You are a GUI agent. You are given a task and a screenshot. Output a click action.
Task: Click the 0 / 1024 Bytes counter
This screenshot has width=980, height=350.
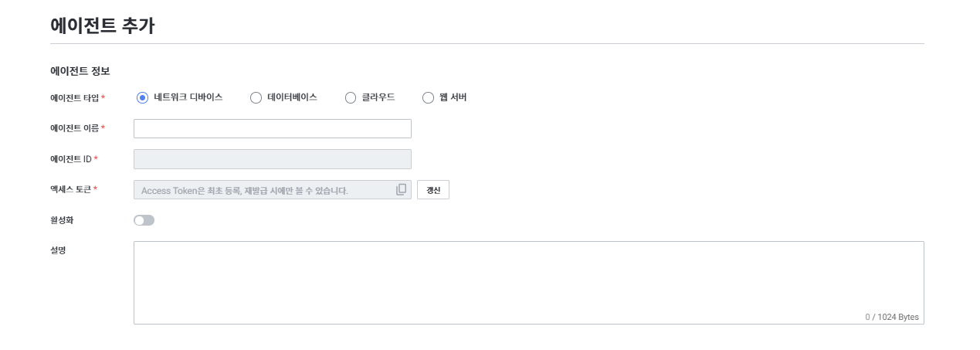point(892,317)
